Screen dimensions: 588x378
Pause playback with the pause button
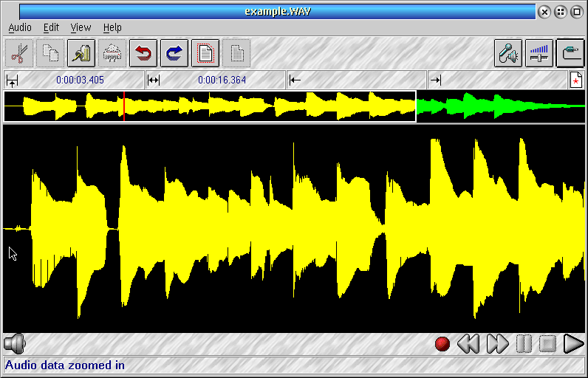click(524, 343)
